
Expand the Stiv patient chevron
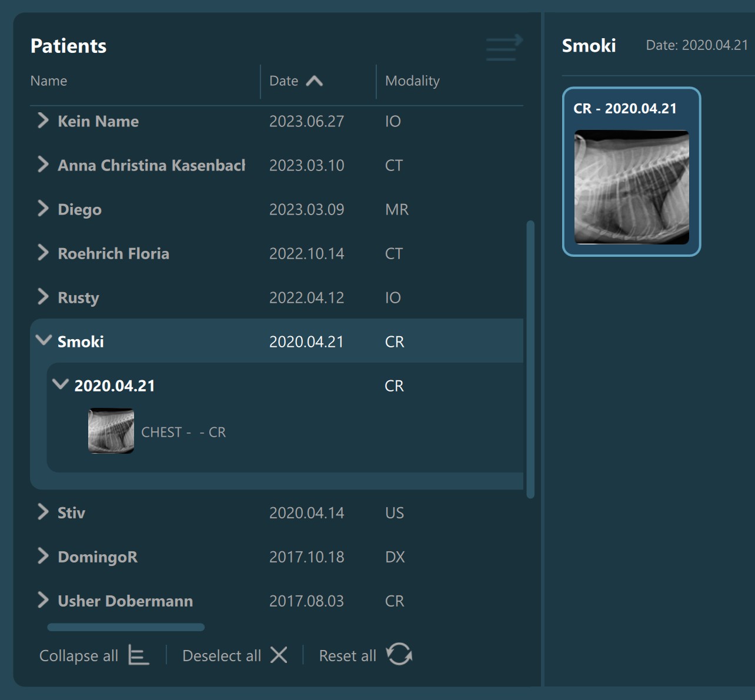[x=43, y=512]
